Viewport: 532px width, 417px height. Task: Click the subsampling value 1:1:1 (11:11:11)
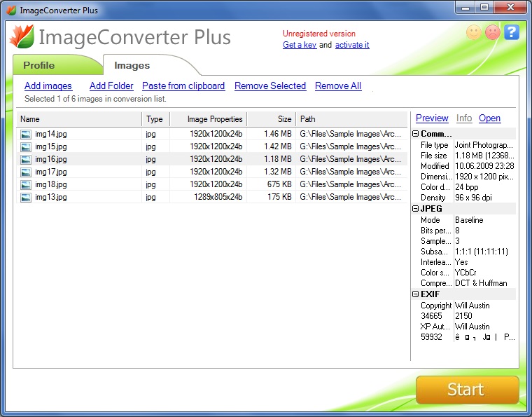(x=482, y=252)
